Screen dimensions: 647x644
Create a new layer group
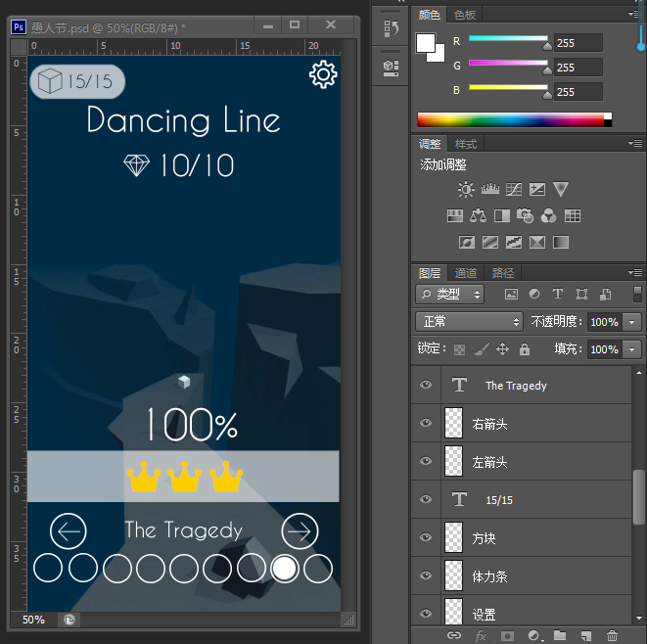coord(560,635)
